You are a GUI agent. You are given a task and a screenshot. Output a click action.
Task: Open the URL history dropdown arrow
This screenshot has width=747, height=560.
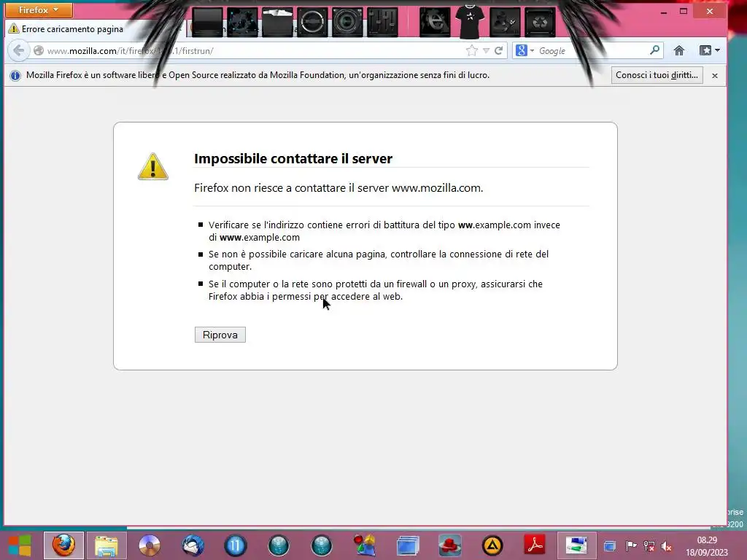click(x=486, y=50)
